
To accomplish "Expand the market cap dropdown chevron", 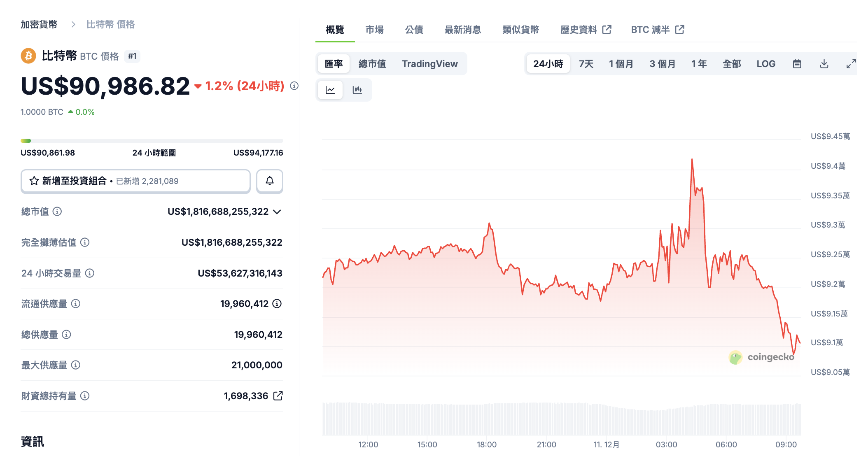I will tap(277, 212).
